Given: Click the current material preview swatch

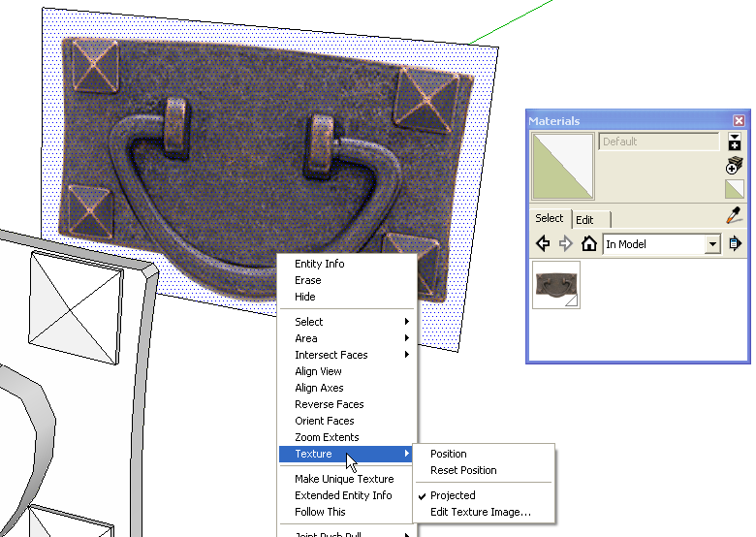Looking at the screenshot, I should 563,167.
